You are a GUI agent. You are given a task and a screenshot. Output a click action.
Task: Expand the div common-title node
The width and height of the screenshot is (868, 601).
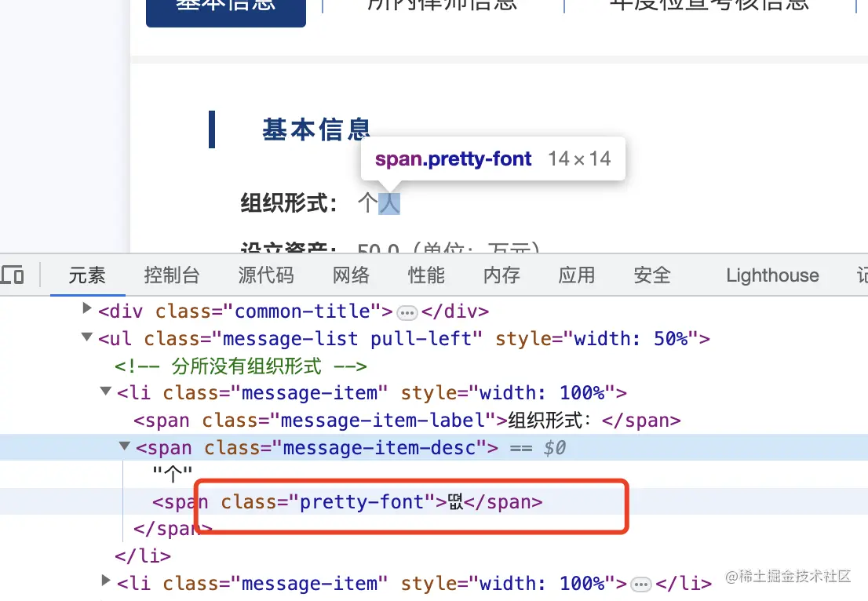click(x=86, y=308)
